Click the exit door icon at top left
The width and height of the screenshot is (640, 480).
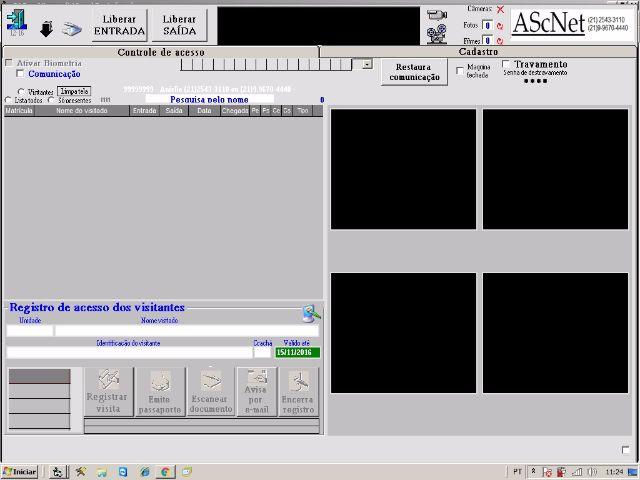pyautogui.click(x=16, y=20)
